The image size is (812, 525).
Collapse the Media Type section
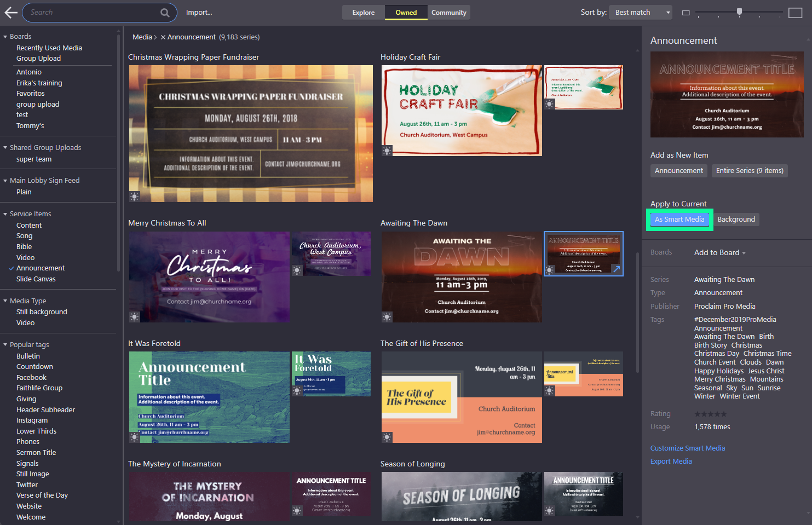tap(5, 301)
